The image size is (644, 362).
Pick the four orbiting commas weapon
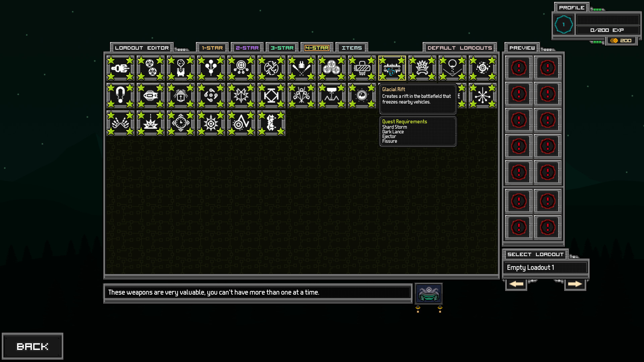[x=211, y=96]
